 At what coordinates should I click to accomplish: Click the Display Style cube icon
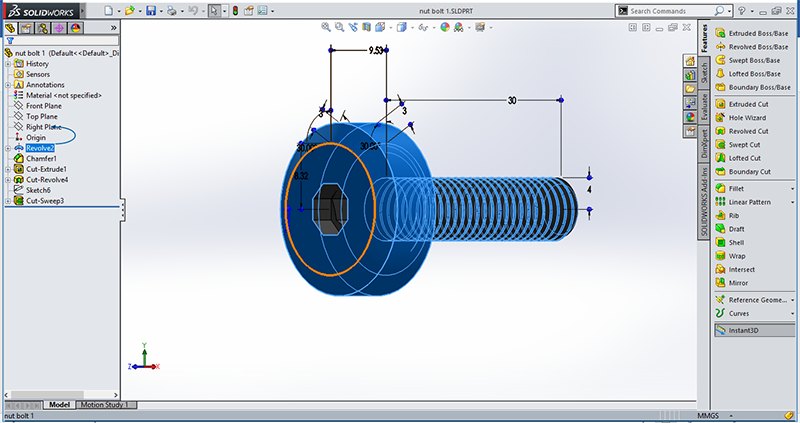[402, 27]
